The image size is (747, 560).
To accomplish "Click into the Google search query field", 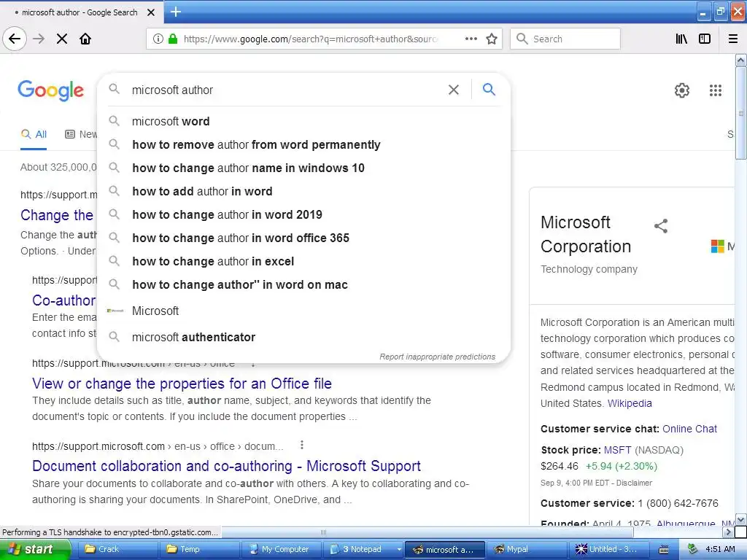I will pyautogui.click(x=286, y=90).
